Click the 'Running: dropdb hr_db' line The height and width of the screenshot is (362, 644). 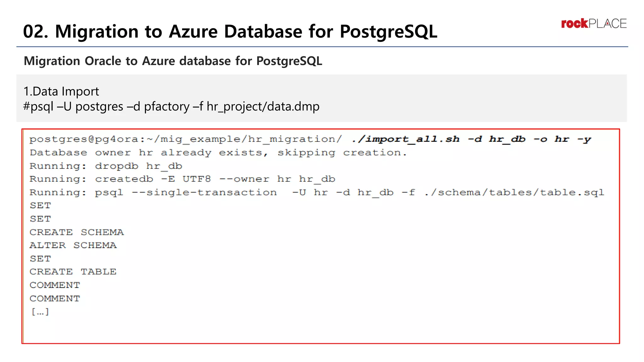pos(106,166)
